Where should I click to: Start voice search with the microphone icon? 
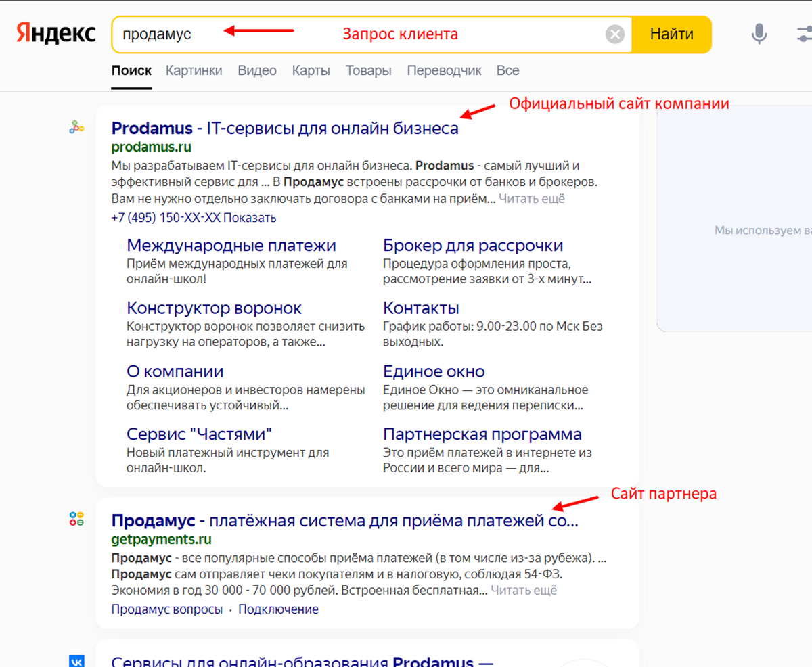760,34
